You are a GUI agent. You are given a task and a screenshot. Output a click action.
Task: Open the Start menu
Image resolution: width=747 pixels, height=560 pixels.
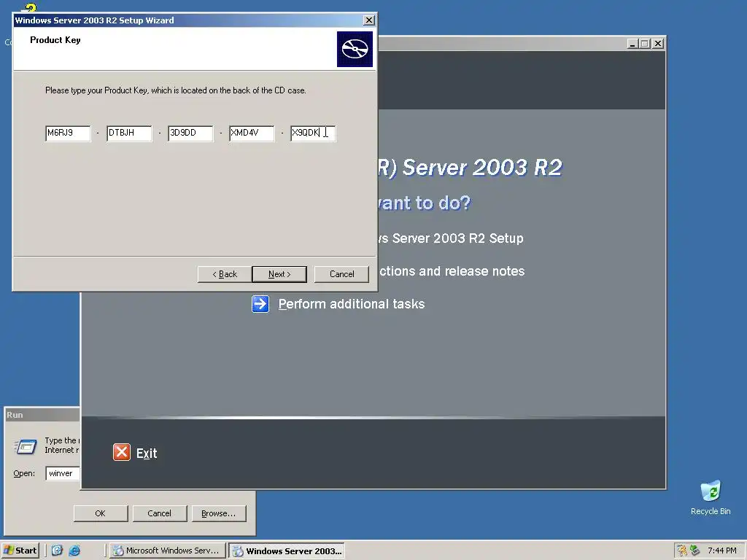20,551
